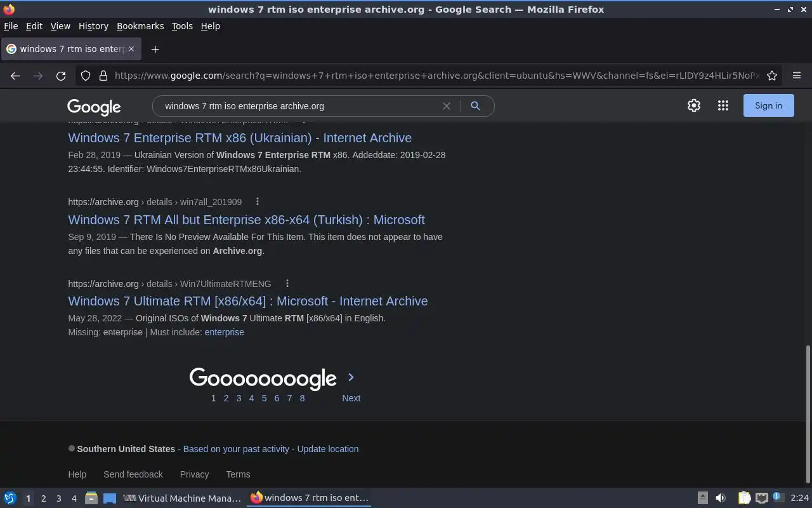Switch to workspace 3
Viewport: 812px width, 508px height.
58,498
